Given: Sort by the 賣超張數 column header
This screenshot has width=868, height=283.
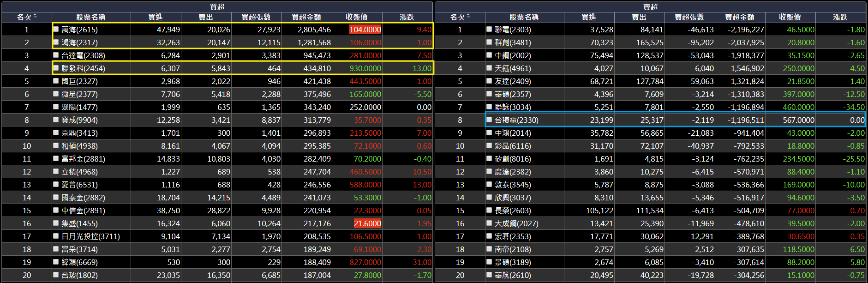Looking at the screenshot, I should point(689,17).
